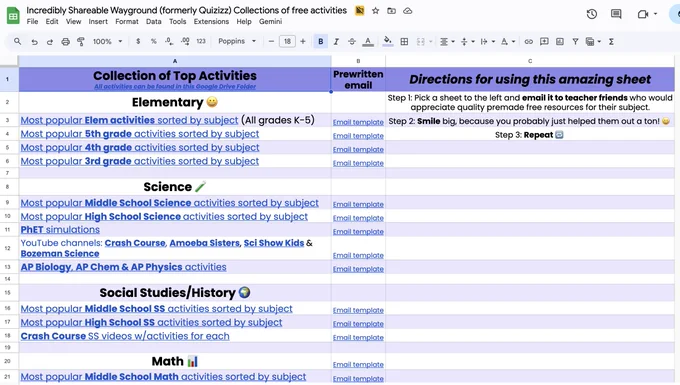Open the Format menu
Image resolution: width=680 pixels, height=385 pixels.
(x=127, y=21)
